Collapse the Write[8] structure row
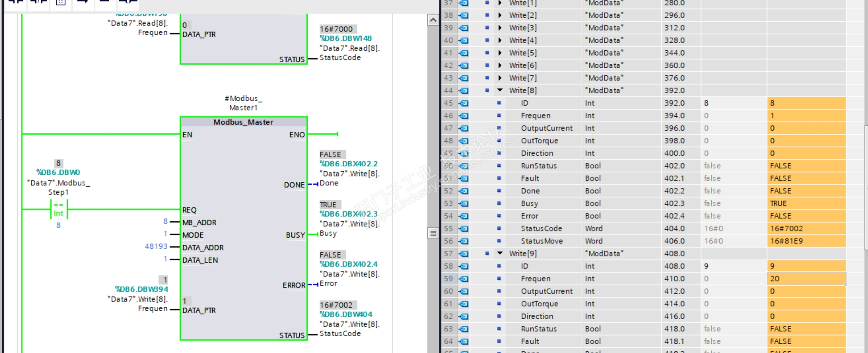Viewport: 868px width, 353px height. pyautogui.click(x=500, y=90)
